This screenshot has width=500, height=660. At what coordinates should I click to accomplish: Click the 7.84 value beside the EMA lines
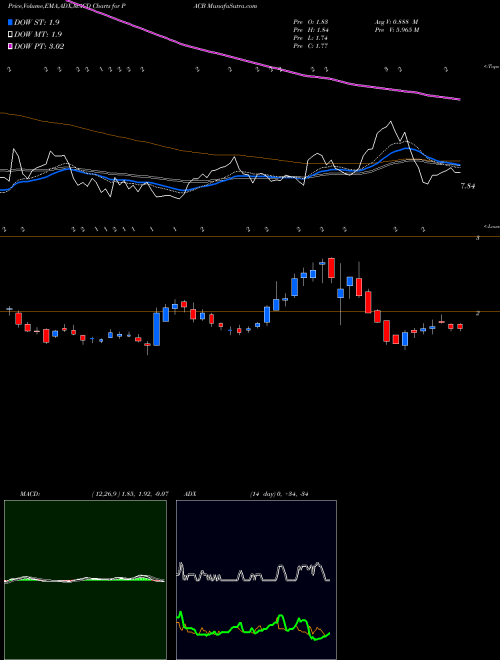pyautogui.click(x=468, y=186)
